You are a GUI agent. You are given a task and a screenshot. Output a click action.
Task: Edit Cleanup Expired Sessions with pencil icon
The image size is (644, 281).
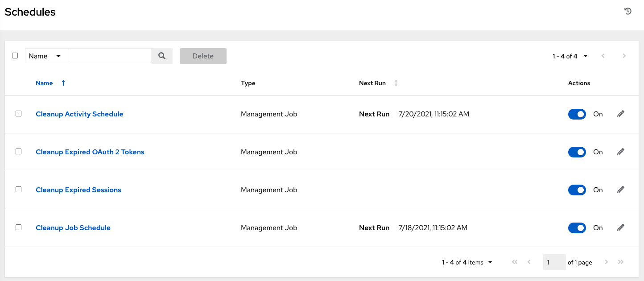click(621, 190)
